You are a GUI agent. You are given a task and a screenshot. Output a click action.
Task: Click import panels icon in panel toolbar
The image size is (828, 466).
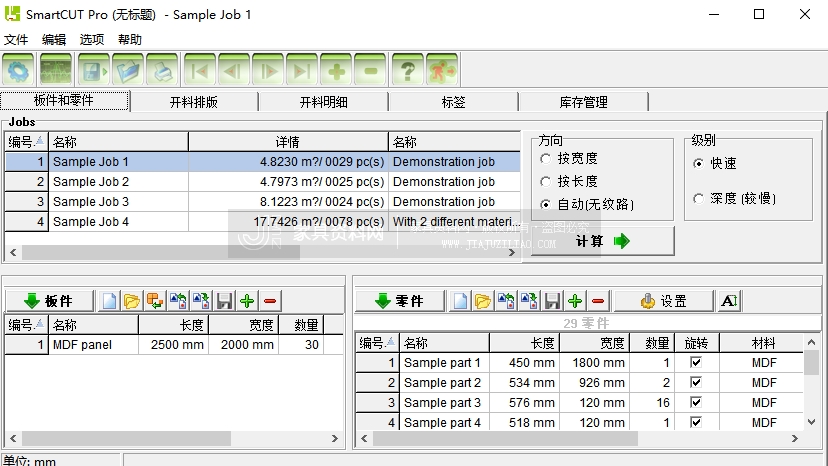pos(178,301)
